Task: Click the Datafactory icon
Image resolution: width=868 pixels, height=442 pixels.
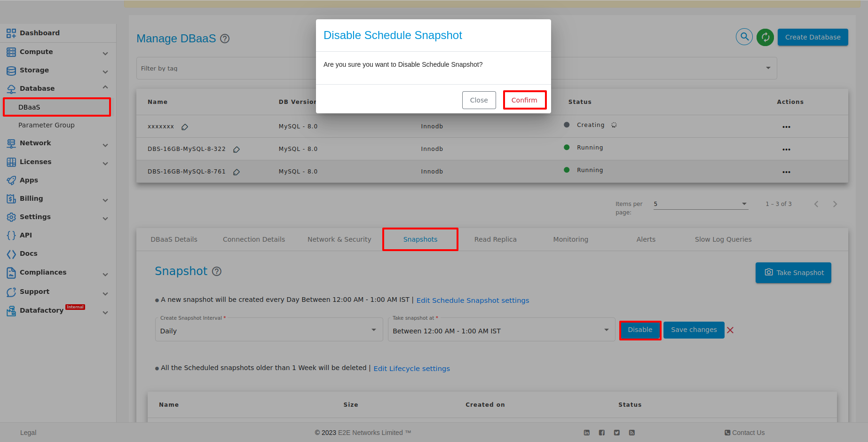Action: pyautogui.click(x=11, y=311)
